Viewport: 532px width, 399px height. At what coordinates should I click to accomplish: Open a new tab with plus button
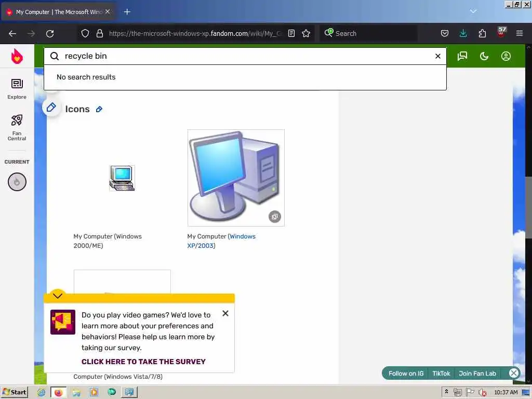click(x=127, y=12)
